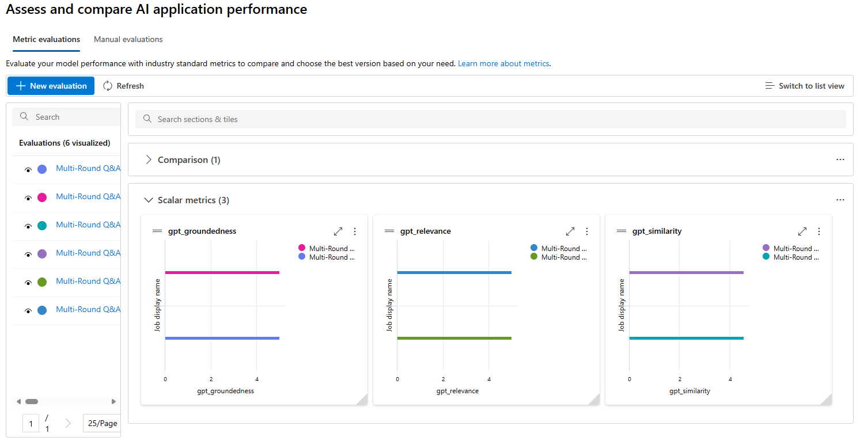Screen dimensions: 868x441
Task: Click the green evaluation color dot
Action: click(x=42, y=282)
